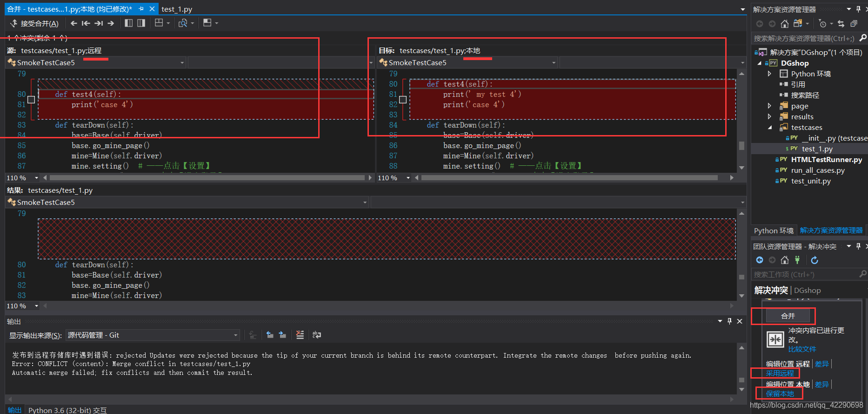This screenshot has width=868, height=414.
Task: Click the source pane horizontal scrollbar
Action: [207, 178]
